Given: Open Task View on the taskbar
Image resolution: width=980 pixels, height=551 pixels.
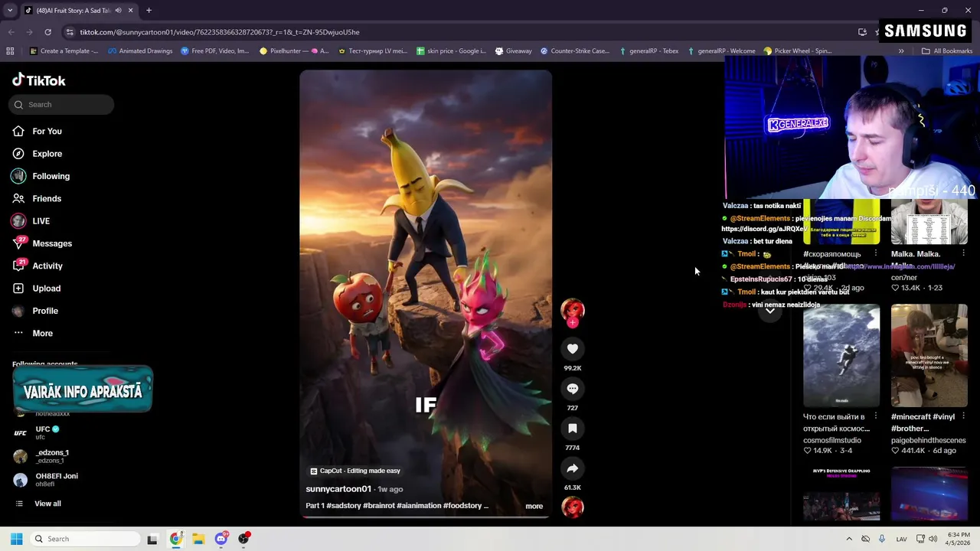Looking at the screenshot, I should (152, 539).
